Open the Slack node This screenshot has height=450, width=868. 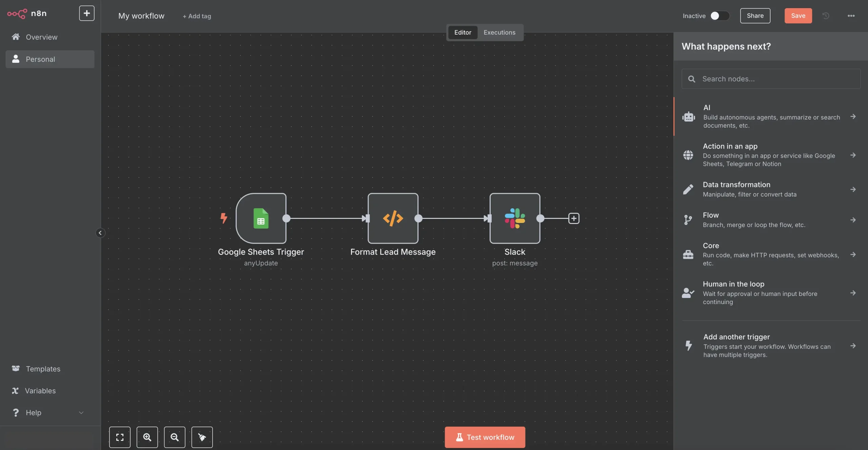[x=514, y=218]
